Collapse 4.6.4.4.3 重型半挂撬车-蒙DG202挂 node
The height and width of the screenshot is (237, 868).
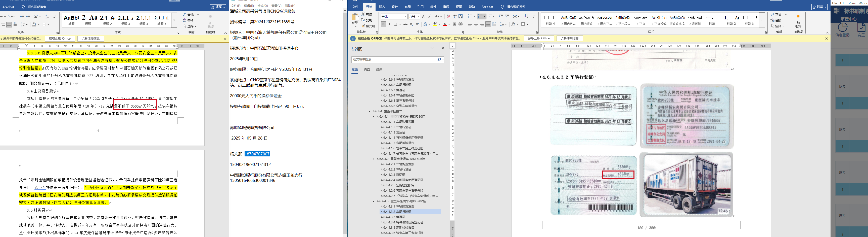pyautogui.click(x=374, y=201)
